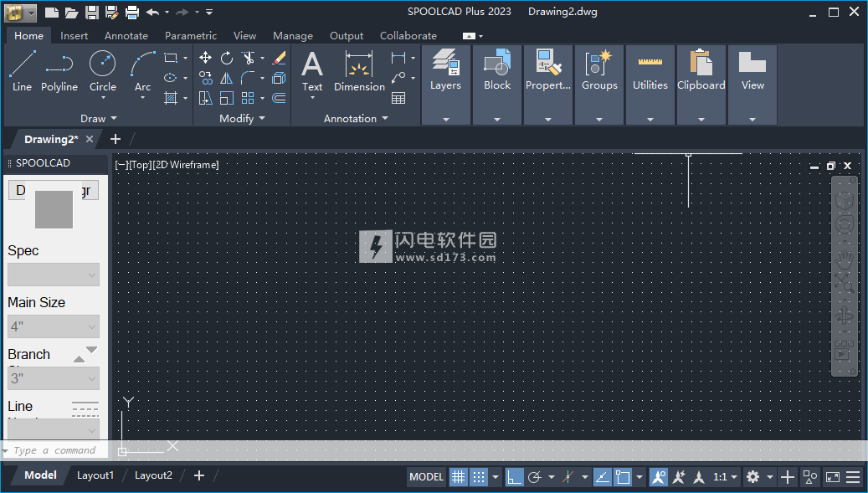Toggle object snap tracking in status bar
The width and height of the screenshot is (868, 493).
(x=603, y=476)
